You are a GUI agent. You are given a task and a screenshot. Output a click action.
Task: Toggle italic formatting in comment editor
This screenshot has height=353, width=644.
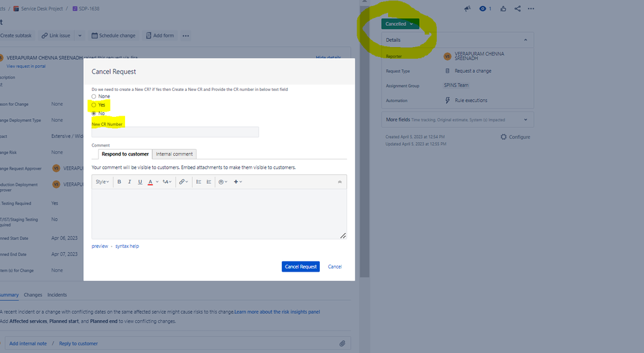click(x=130, y=181)
